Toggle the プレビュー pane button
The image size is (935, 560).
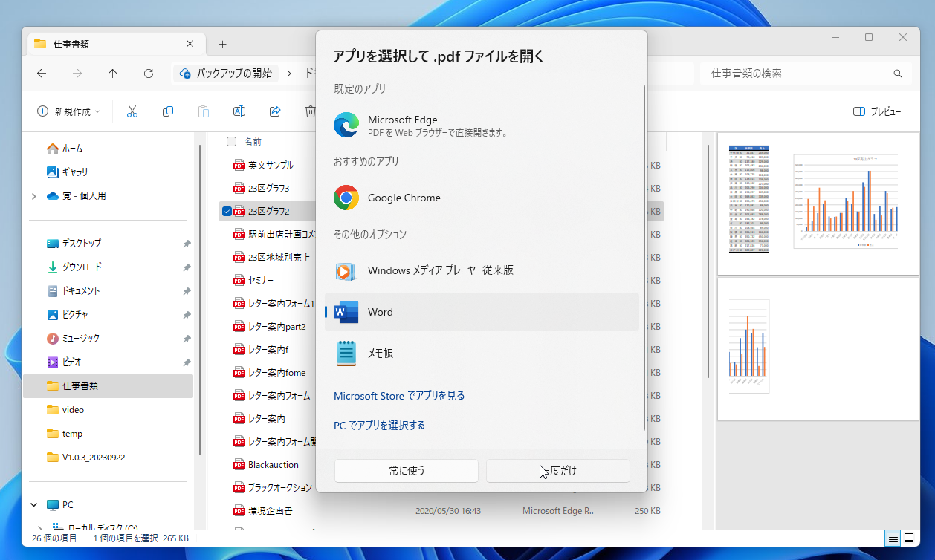tap(878, 111)
